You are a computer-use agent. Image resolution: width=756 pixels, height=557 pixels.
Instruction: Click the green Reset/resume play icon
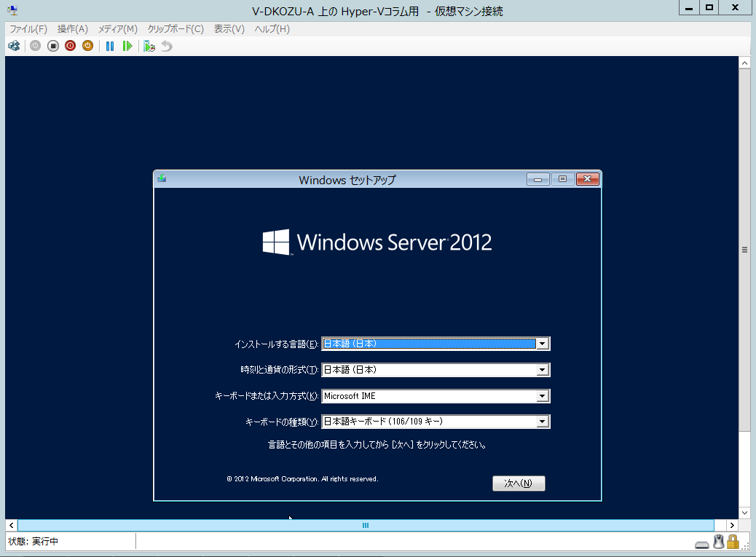point(127,46)
